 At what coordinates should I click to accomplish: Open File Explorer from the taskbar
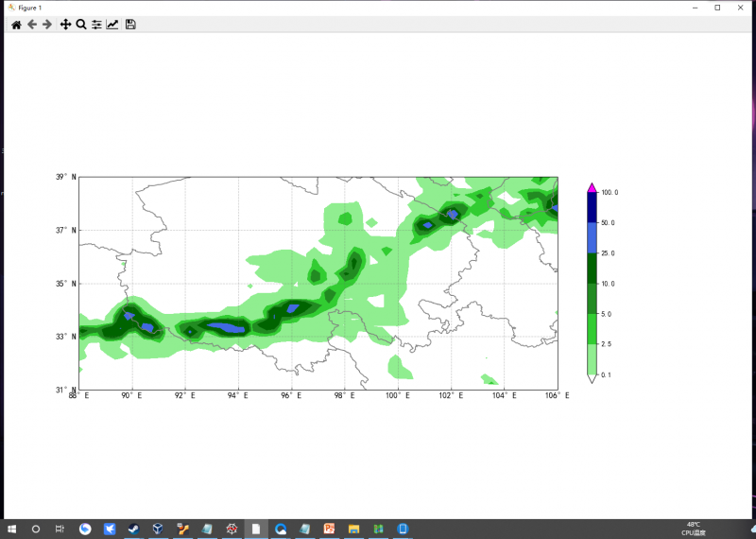354,529
